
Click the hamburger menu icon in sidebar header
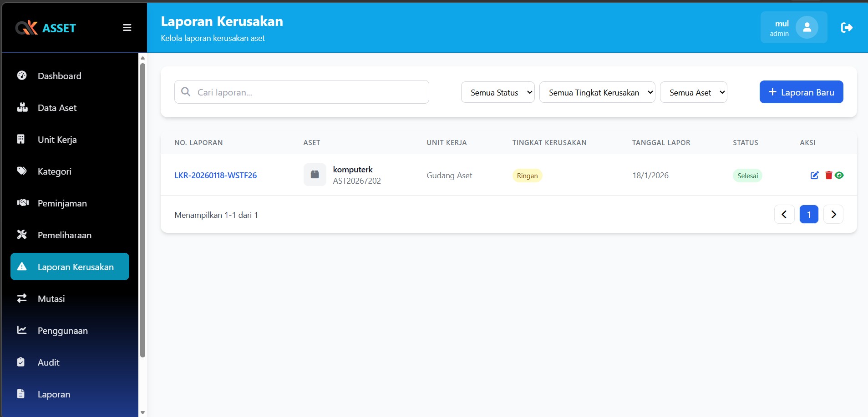coord(127,28)
